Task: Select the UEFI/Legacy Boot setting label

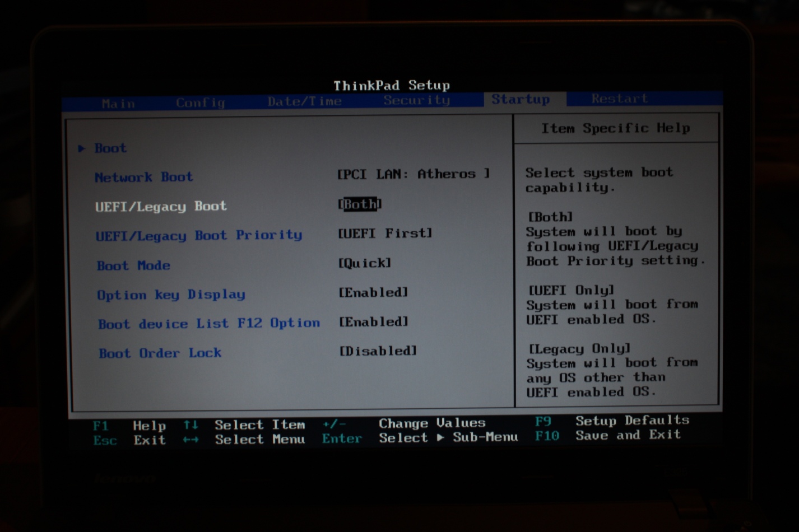Action: click(161, 206)
